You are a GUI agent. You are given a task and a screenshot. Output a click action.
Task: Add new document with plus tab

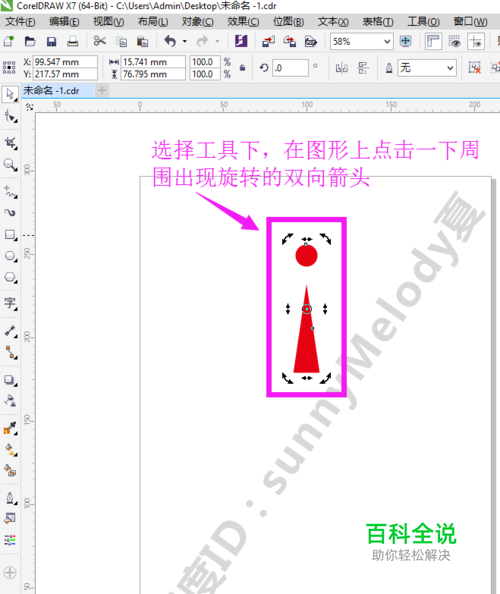102,91
